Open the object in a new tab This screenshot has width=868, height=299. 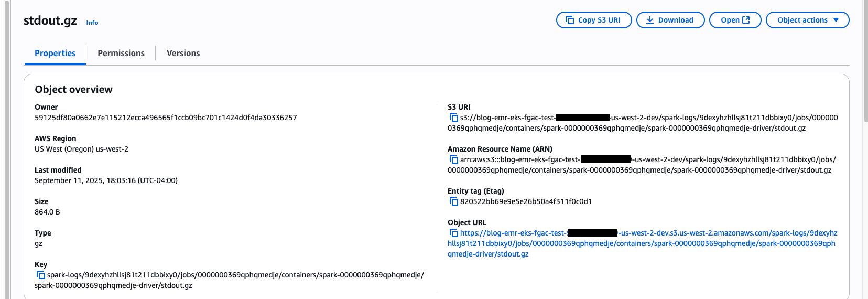(735, 20)
